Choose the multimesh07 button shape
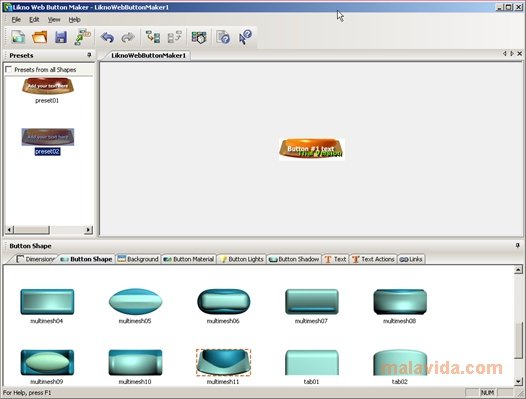 [312, 301]
